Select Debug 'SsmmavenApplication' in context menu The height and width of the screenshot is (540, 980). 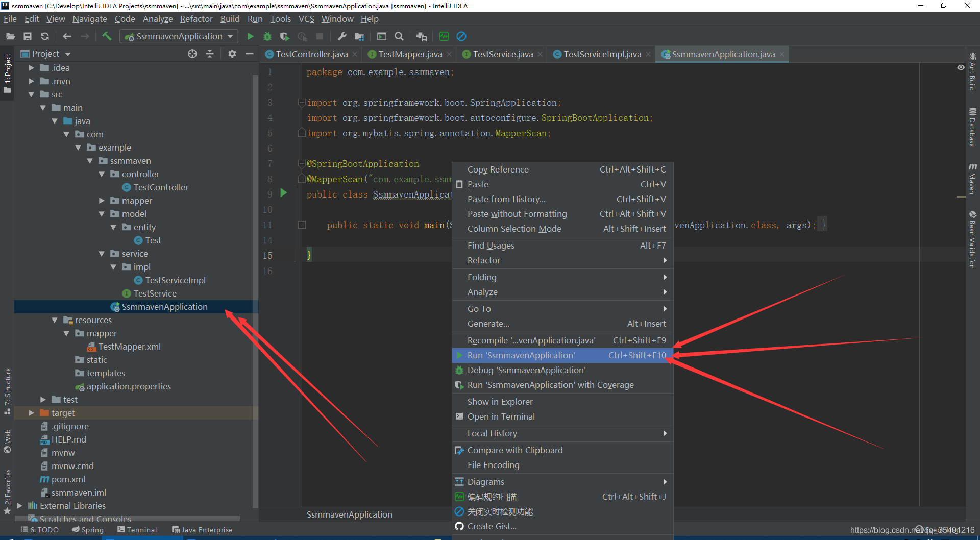(x=562, y=370)
